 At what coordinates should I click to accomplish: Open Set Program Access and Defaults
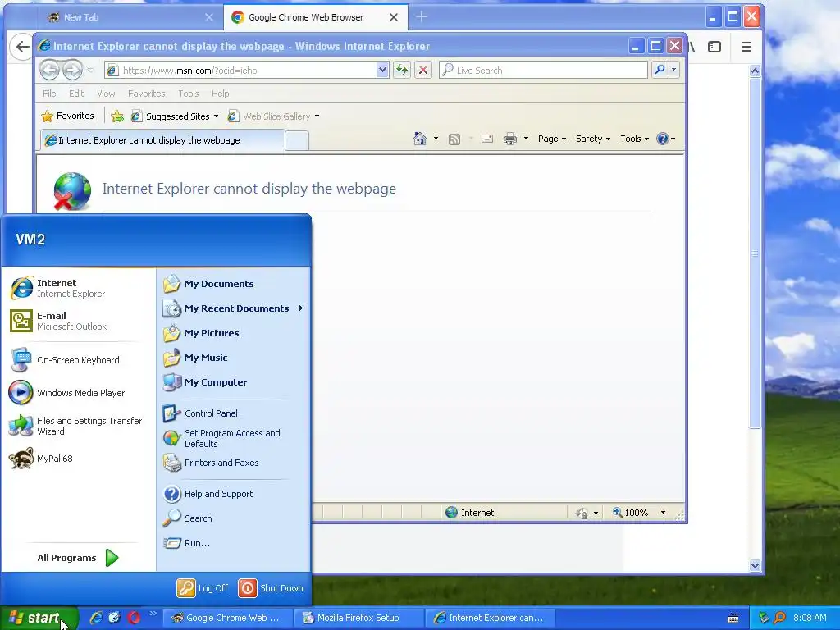coord(221,438)
